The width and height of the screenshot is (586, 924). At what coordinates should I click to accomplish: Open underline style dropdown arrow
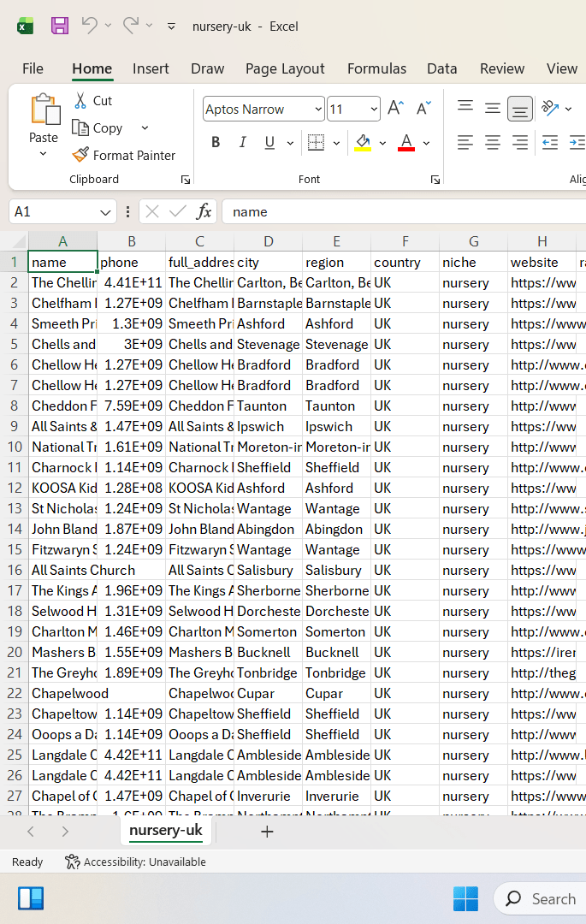(x=290, y=143)
